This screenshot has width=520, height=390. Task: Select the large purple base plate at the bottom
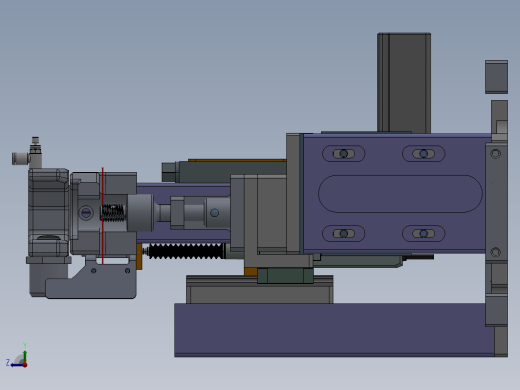click(x=333, y=330)
